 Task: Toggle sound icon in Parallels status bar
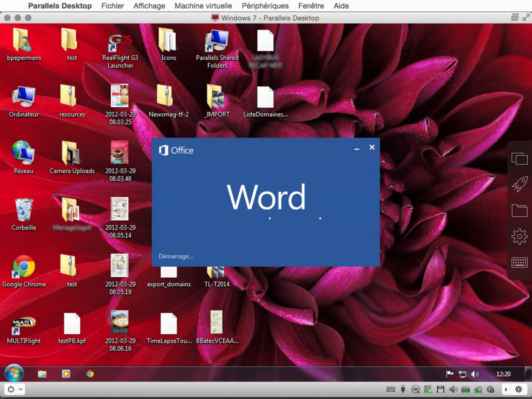coord(453,390)
